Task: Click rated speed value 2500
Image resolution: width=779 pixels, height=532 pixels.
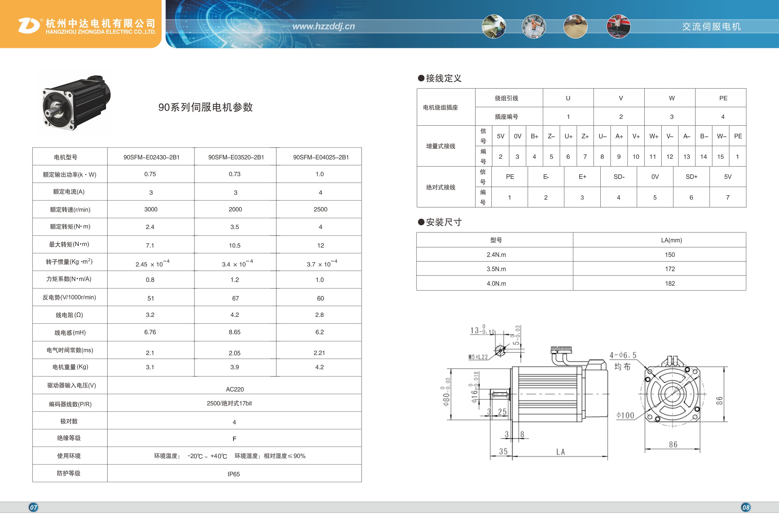Action: click(320, 209)
